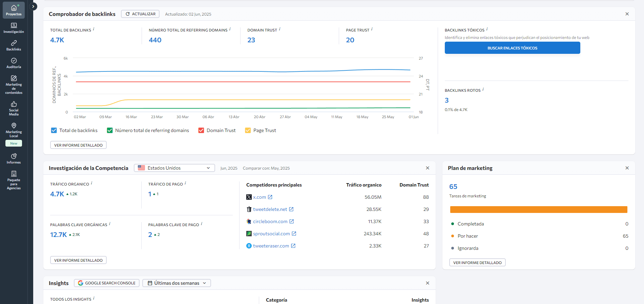Uncheck Número total de referring domains series
644x304 pixels.
tap(110, 130)
